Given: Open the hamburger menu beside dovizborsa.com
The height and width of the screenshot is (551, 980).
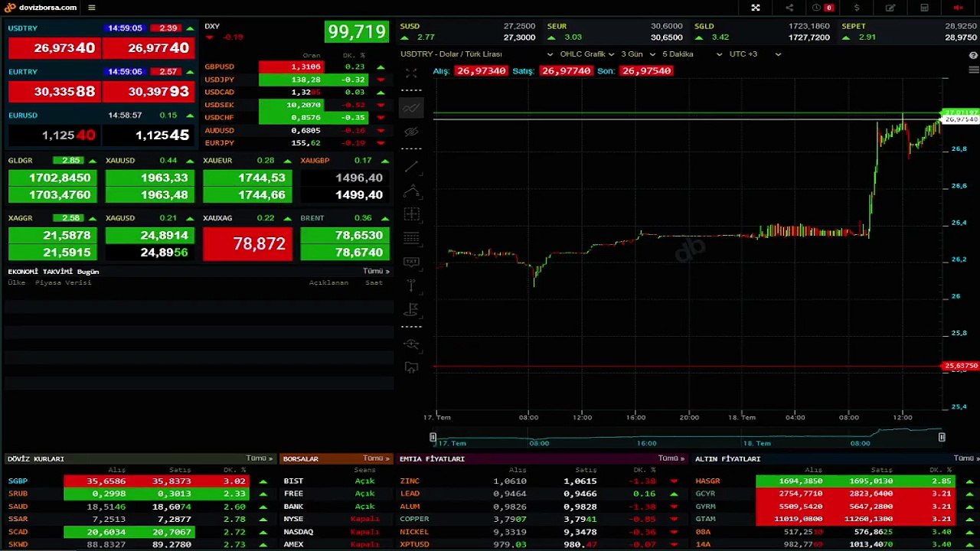Looking at the screenshot, I should [x=92, y=8].
